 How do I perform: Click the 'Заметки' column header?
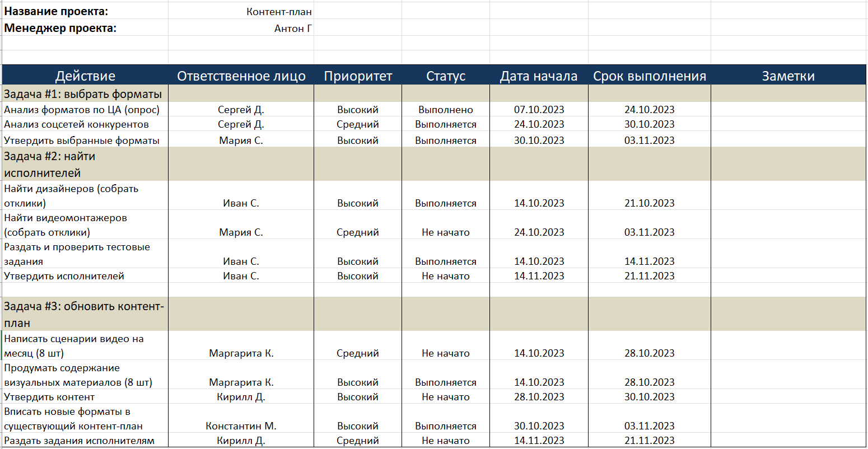click(x=788, y=76)
